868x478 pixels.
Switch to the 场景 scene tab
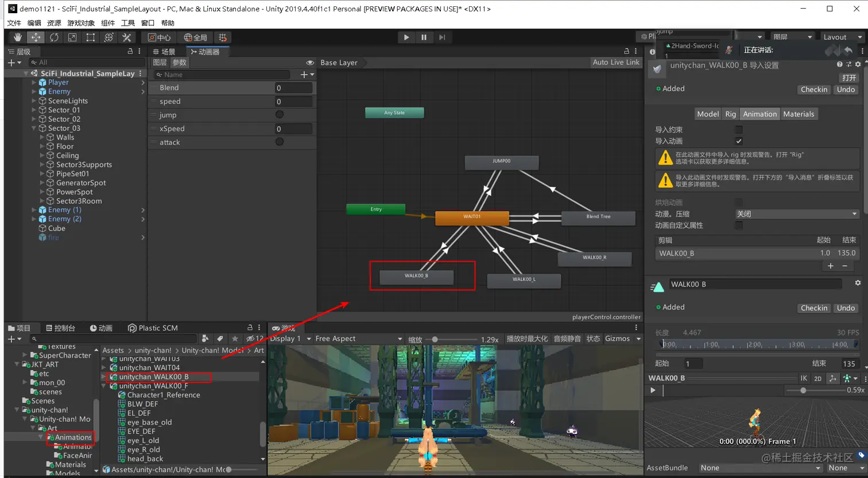point(164,52)
